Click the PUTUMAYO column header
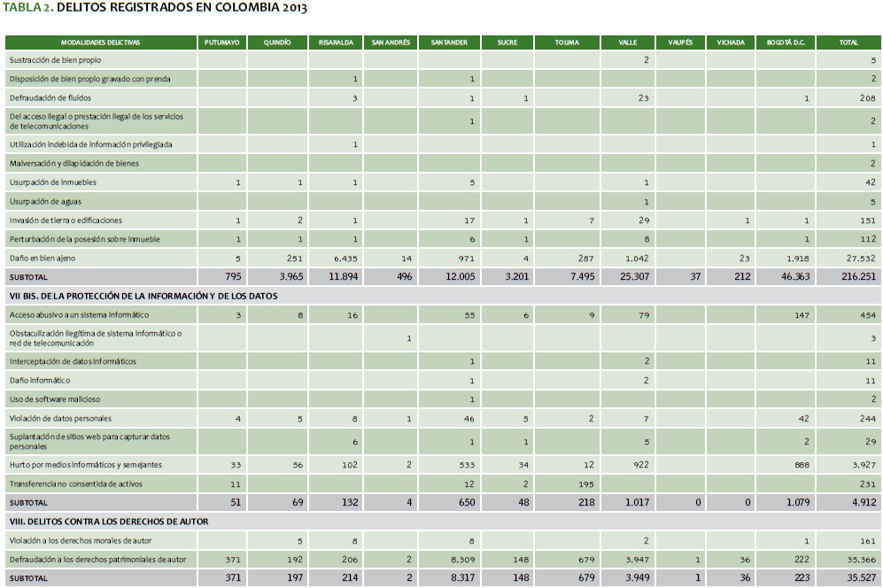883x588 pixels. point(221,43)
